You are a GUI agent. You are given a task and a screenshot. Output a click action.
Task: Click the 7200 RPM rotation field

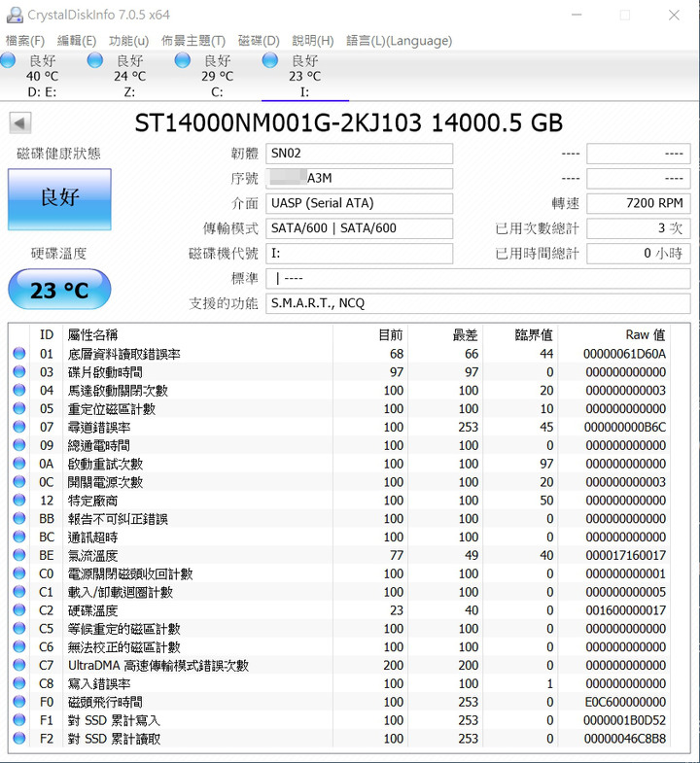pyautogui.click(x=638, y=203)
